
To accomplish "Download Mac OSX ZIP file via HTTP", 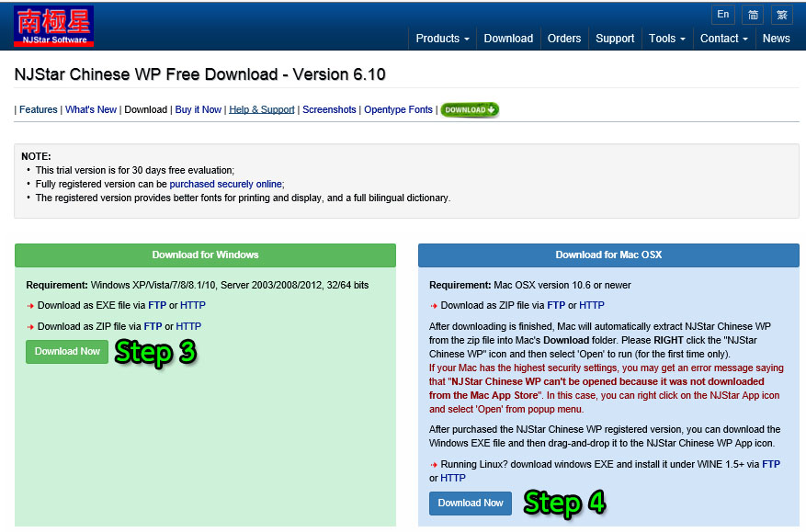I will (592, 305).
